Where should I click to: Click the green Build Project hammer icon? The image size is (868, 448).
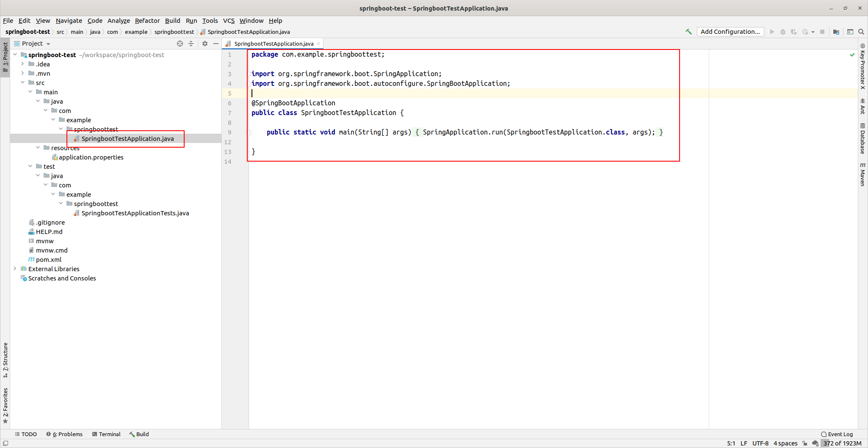688,32
